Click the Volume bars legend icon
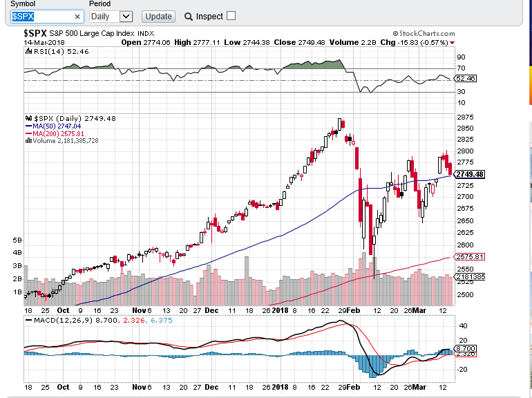 [x=29, y=140]
